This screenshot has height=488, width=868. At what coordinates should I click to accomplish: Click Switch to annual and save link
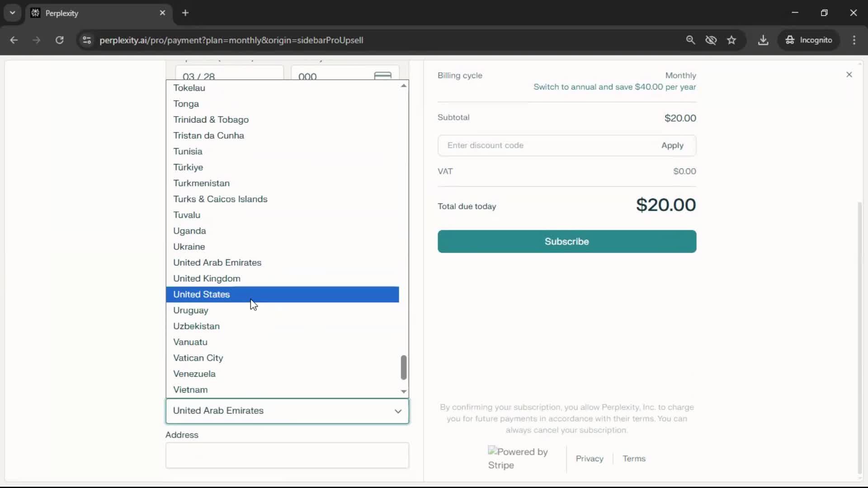tap(614, 87)
